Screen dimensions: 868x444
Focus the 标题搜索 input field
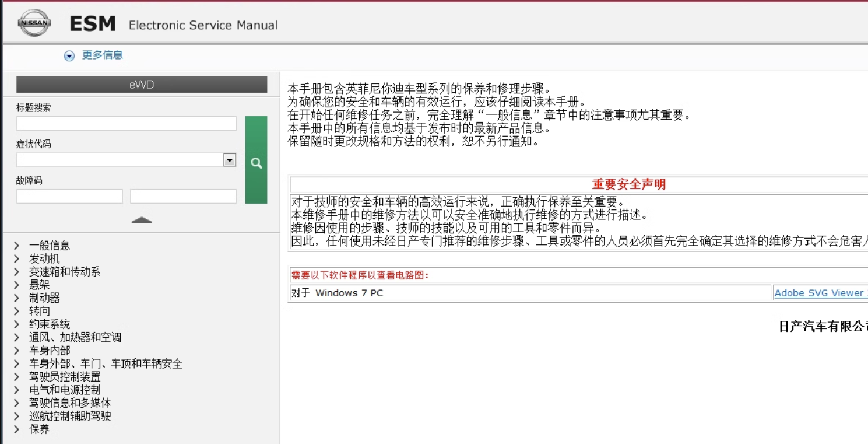(126, 123)
